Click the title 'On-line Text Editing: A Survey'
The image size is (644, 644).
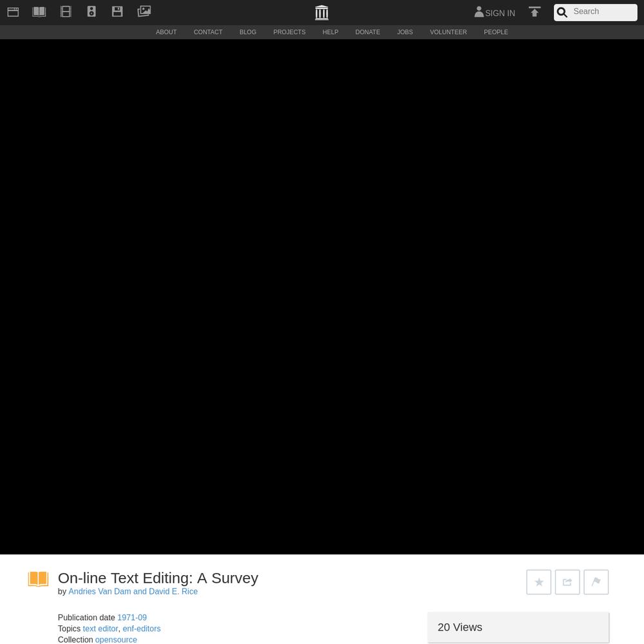[x=158, y=578]
